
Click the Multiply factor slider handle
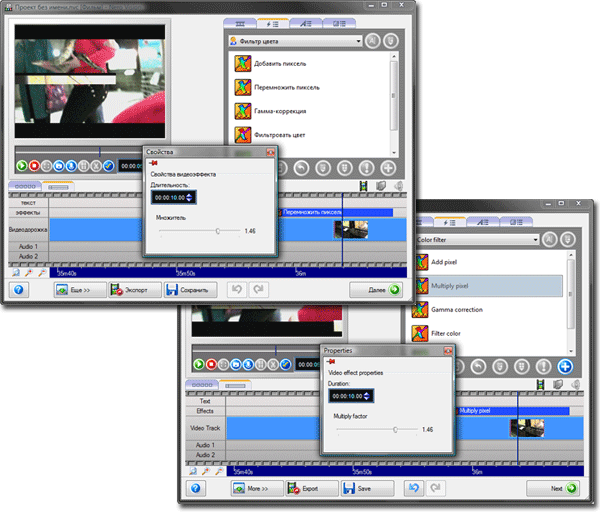click(395, 429)
